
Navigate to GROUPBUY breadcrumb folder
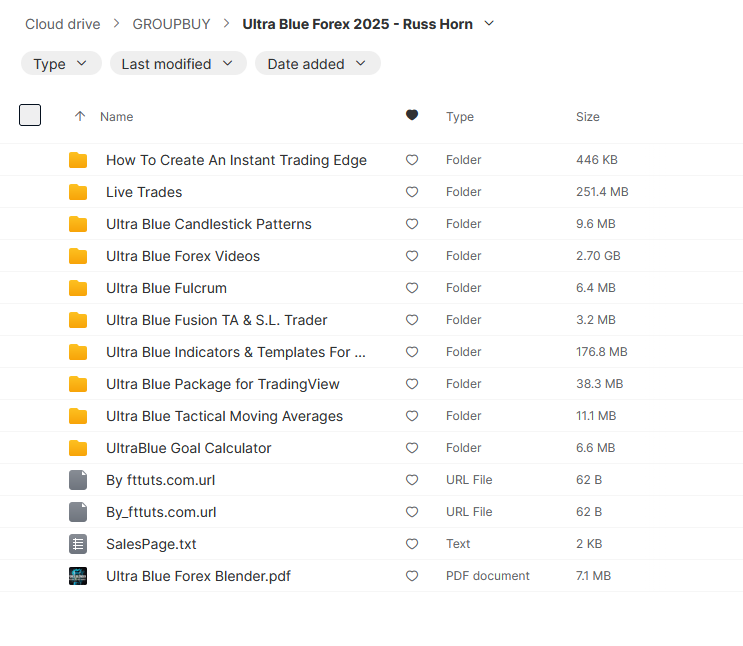pos(171,23)
